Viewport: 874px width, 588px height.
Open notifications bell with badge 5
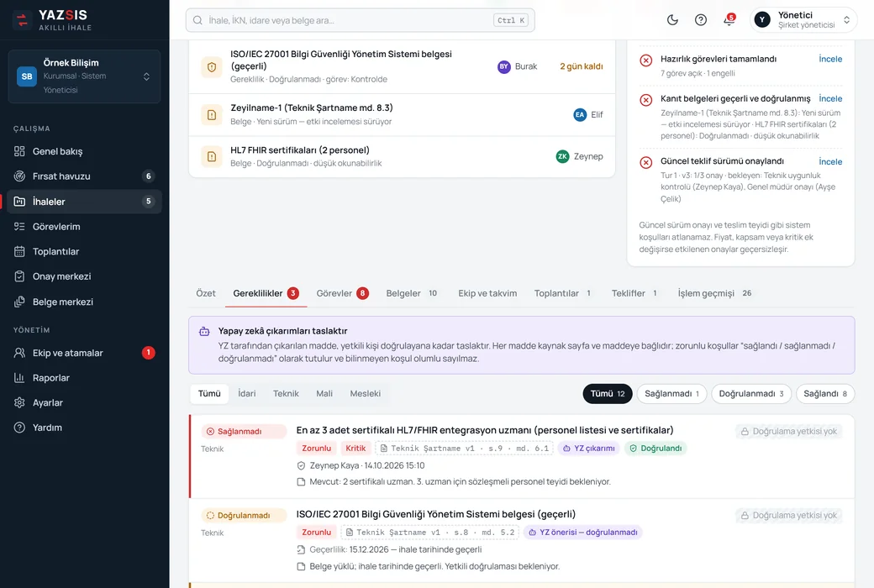pos(729,20)
